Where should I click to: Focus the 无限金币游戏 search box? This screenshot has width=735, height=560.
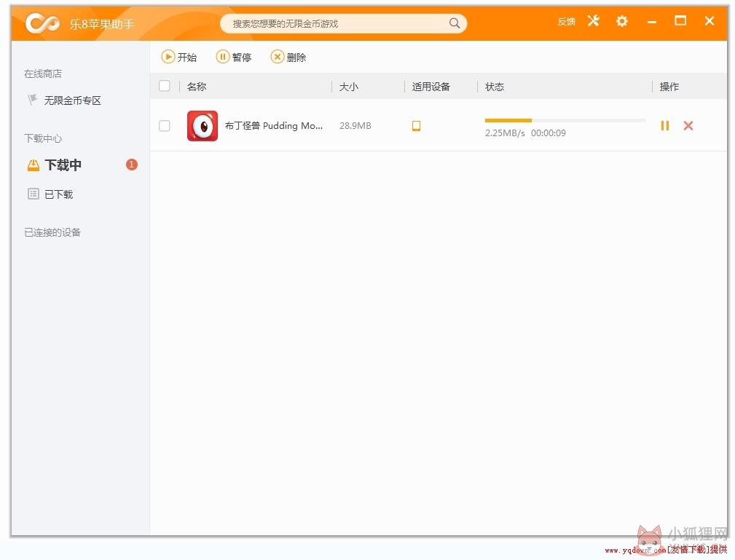[343, 23]
